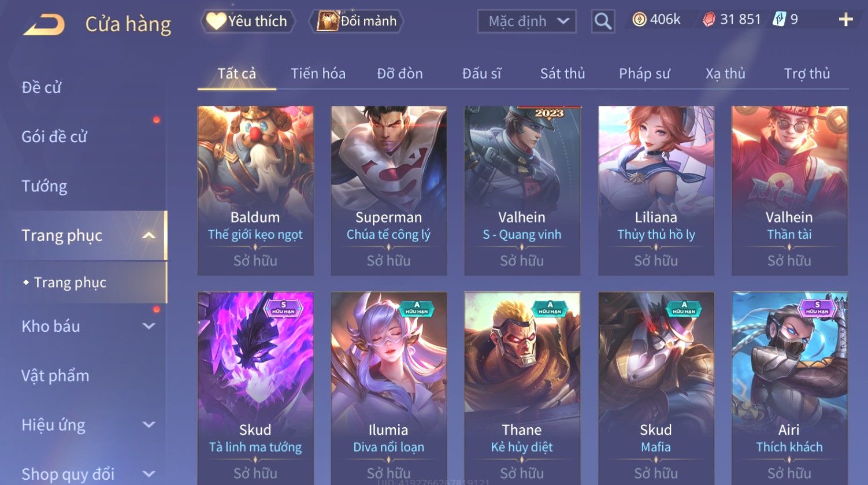
Task: Click the gold coin icon
Action: tap(639, 20)
